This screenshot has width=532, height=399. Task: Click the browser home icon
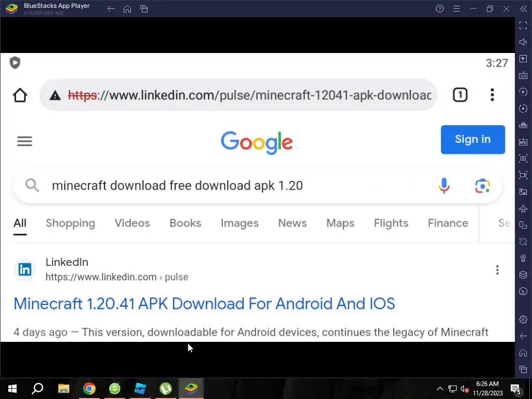[20, 95]
